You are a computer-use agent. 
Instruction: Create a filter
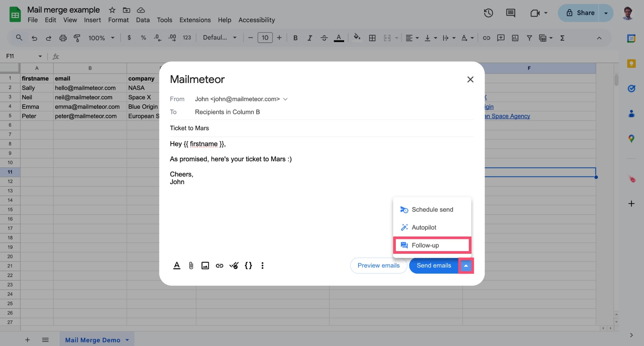(x=529, y=38)
